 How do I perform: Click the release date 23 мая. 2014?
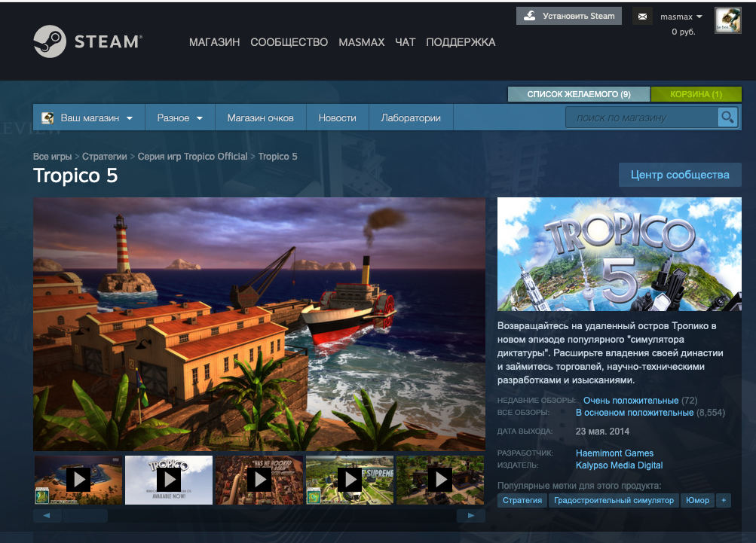(x=602, y=432)
